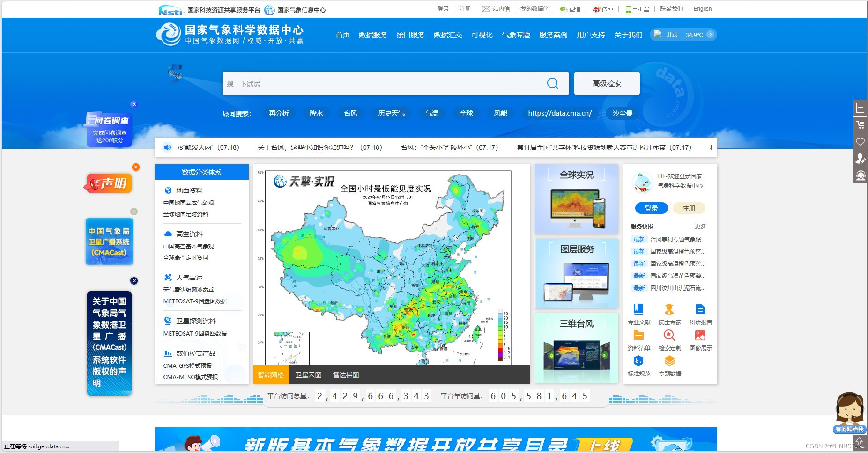Open 地面资料 category in the sidebar
This screenshot has width=868, height=453.
tap(189, 190)
